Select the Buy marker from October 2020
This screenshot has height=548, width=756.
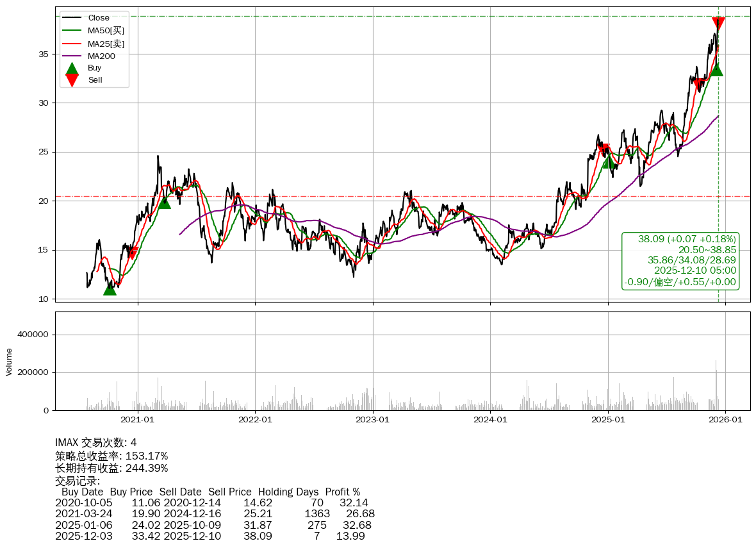coord(110,289)
